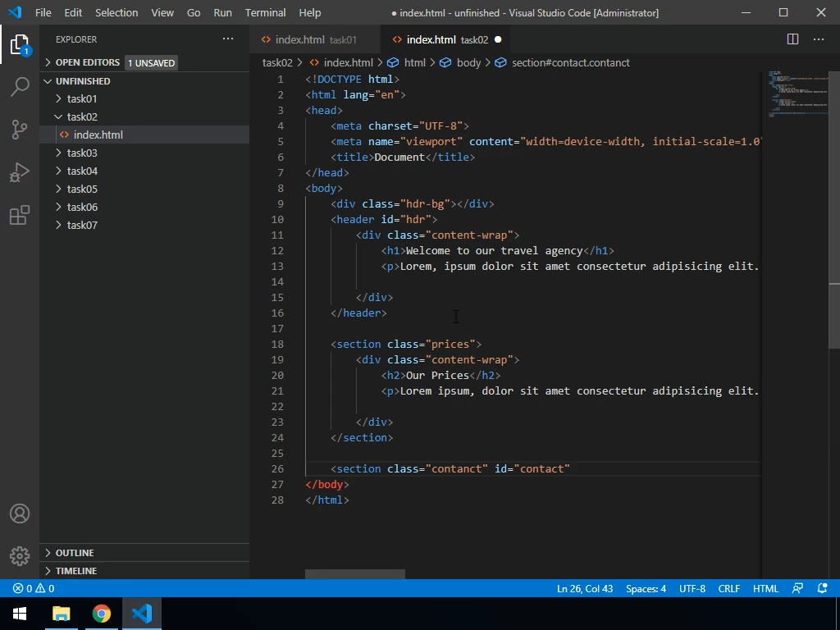Click the errors and warnings counter
The width and height of the screenshot is (840, 630).
click(34, 588)
